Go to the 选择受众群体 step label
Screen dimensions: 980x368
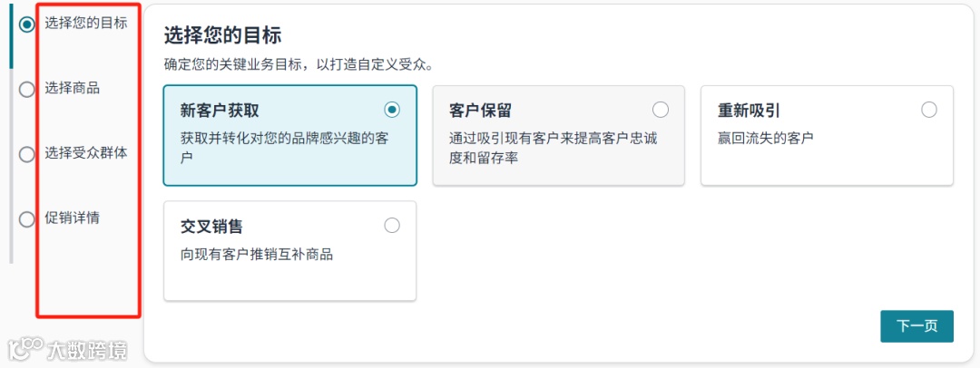point(86,152)
